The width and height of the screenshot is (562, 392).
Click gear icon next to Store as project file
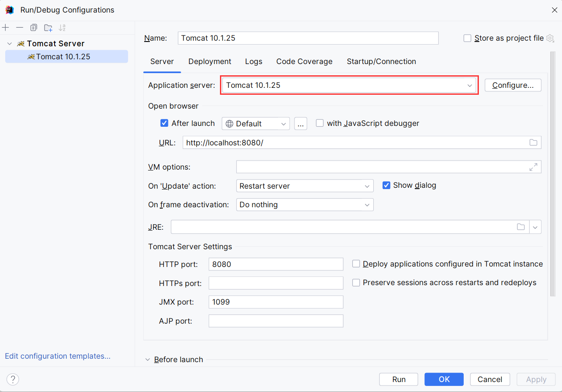[550, 38]
